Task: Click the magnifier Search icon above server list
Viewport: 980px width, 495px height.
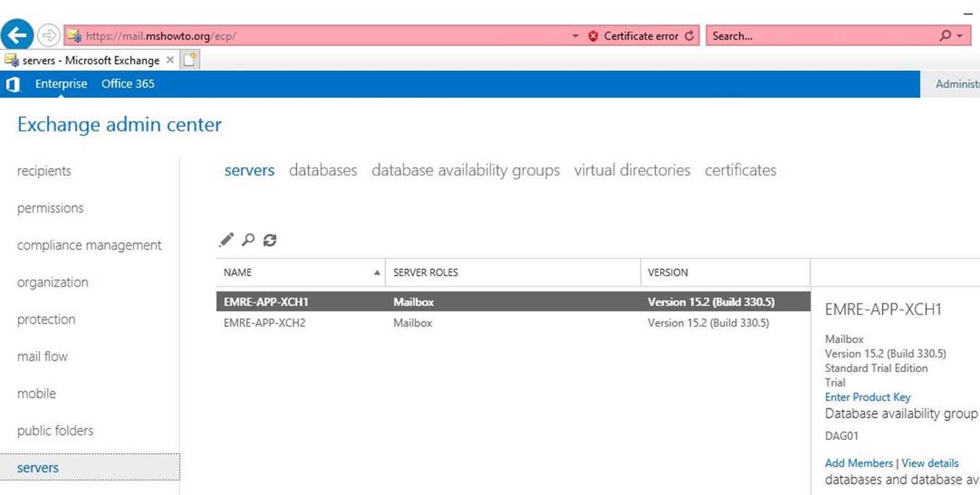Action: 248,240
